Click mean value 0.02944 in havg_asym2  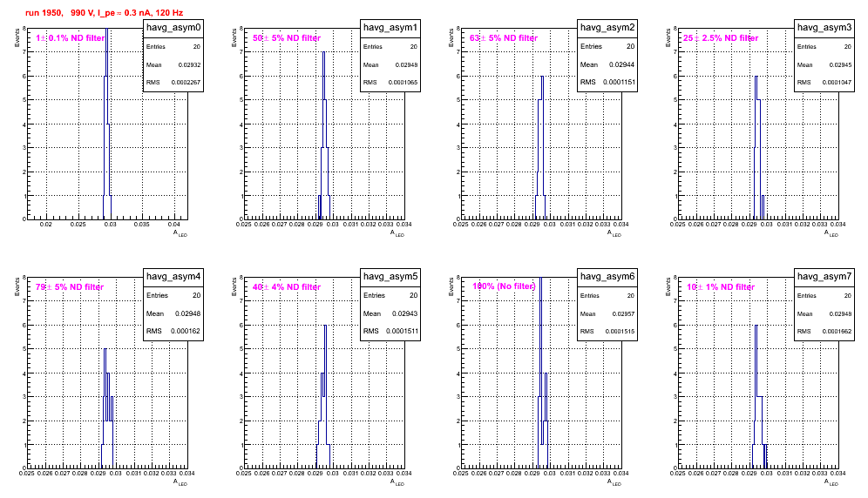[621, 64]
